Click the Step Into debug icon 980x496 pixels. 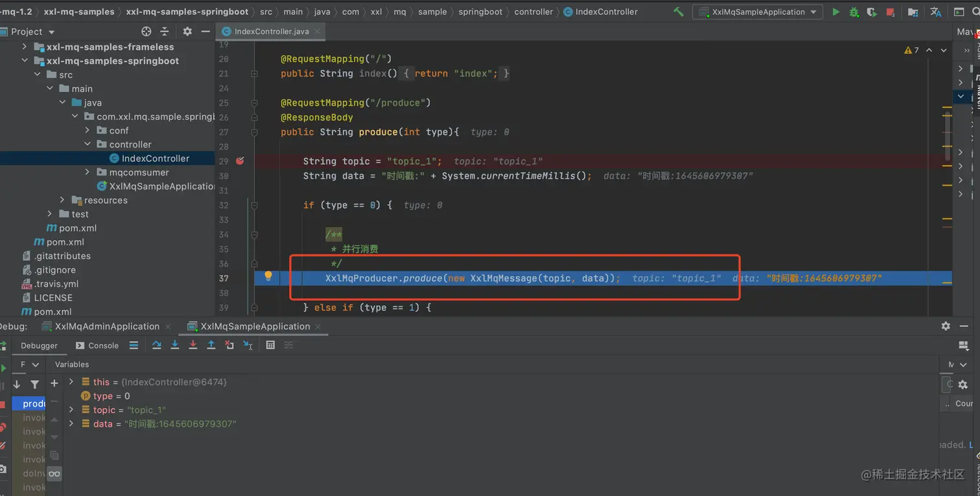tap(174, 345)
